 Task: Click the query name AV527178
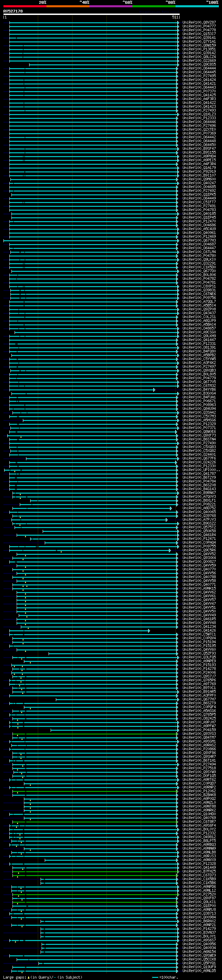pos(13,11)
